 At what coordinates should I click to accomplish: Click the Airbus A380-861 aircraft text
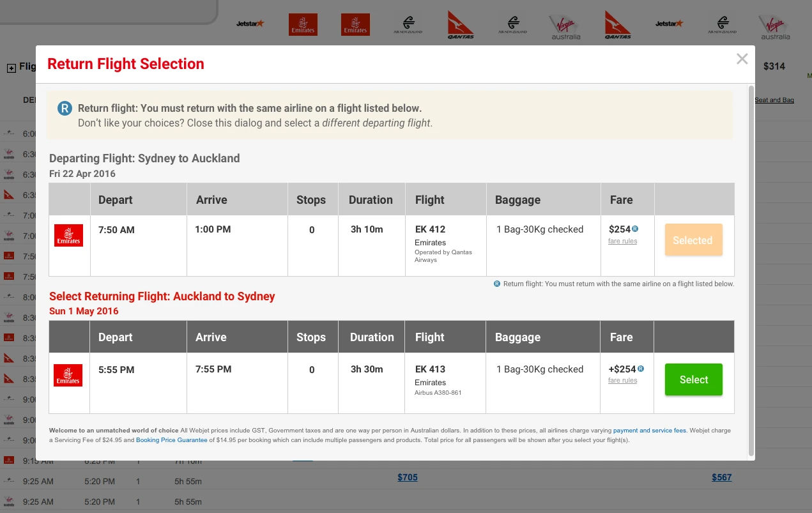(438, 393)
